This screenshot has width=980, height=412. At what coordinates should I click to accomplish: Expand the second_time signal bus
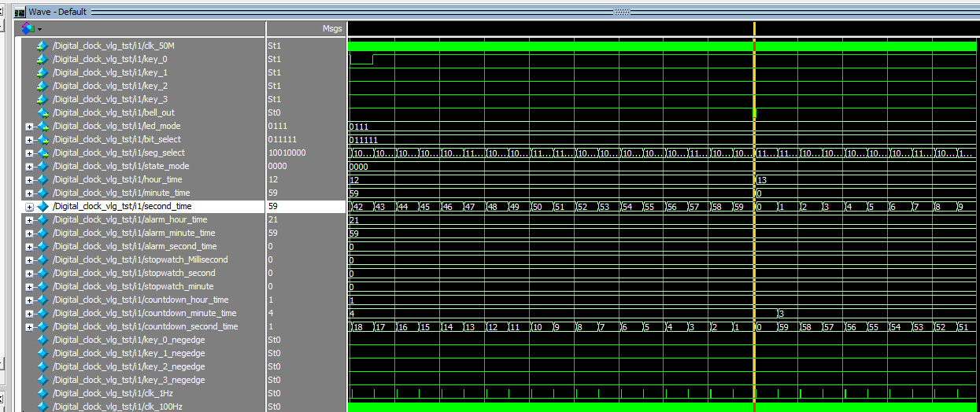[29, 207]
